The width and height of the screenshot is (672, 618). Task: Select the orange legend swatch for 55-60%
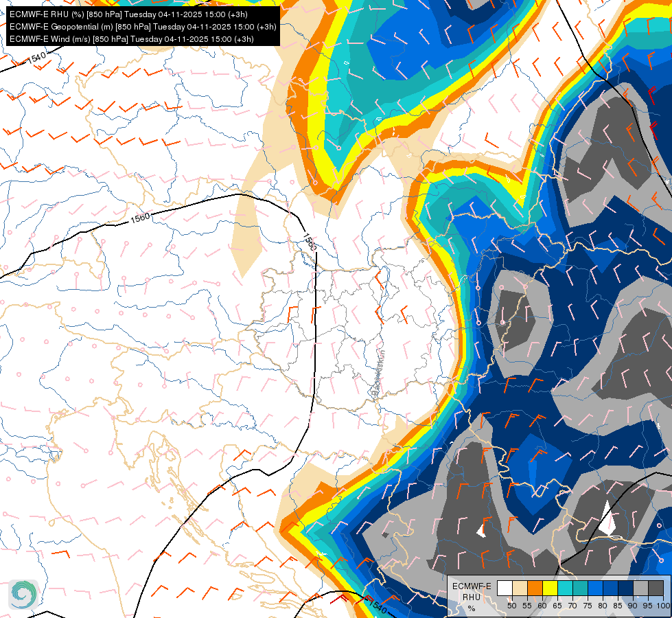coord(535,588)
